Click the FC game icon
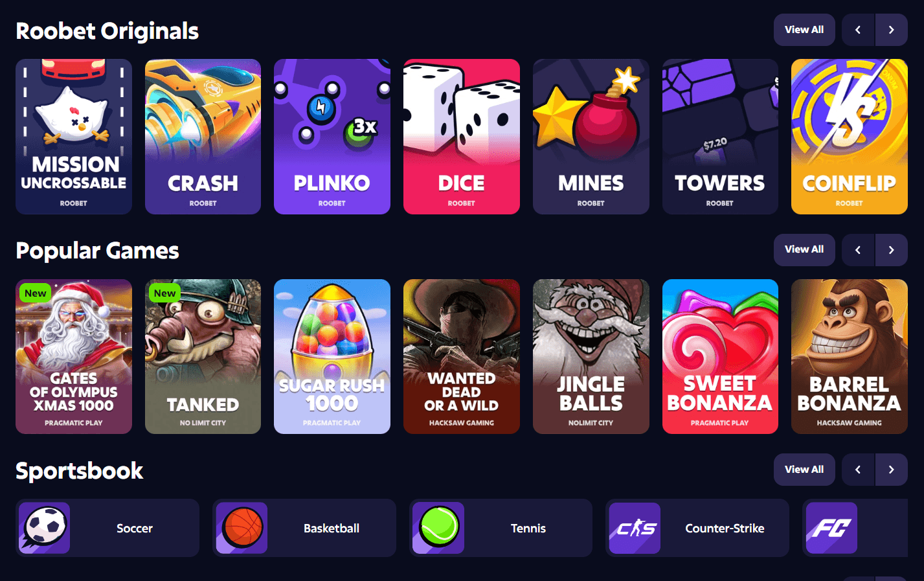Screen dimensions: 924x581 pos(831,528)
